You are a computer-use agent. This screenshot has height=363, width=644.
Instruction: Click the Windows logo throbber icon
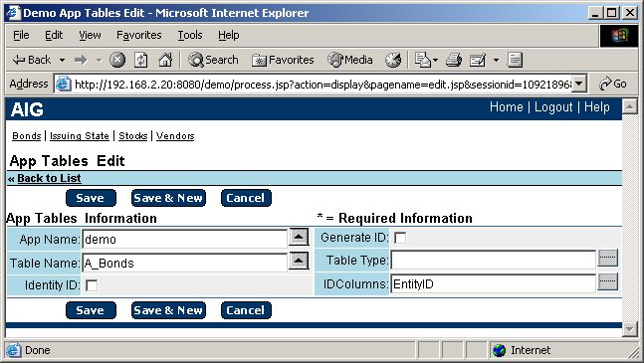coord(619,36)
